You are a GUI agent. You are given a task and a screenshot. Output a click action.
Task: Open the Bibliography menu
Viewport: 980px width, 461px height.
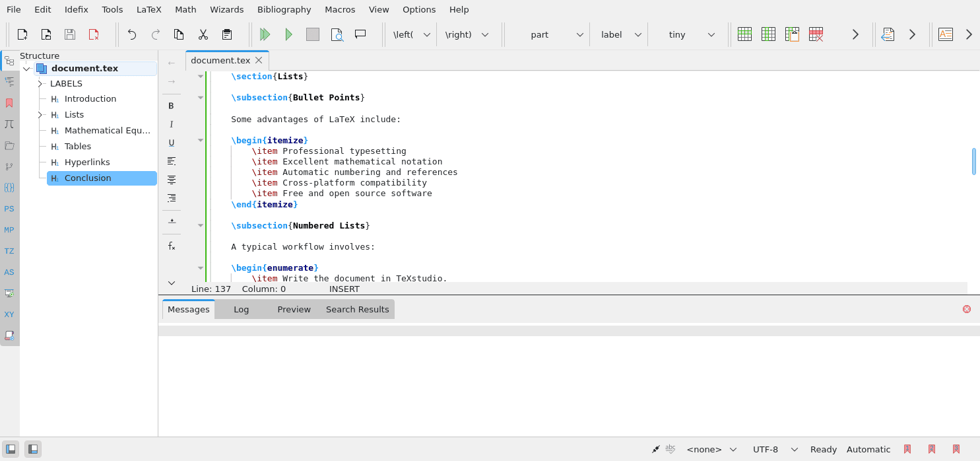[284, 9]
